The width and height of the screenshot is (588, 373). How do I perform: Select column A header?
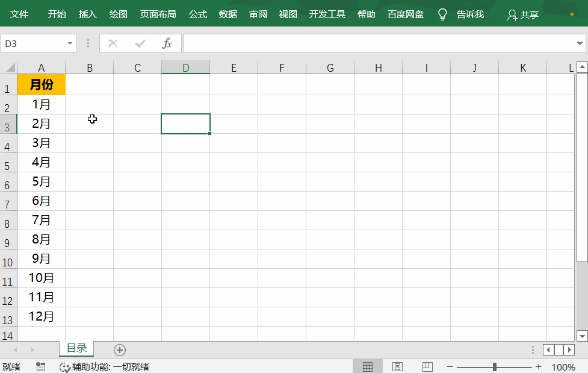pos(42,67)
